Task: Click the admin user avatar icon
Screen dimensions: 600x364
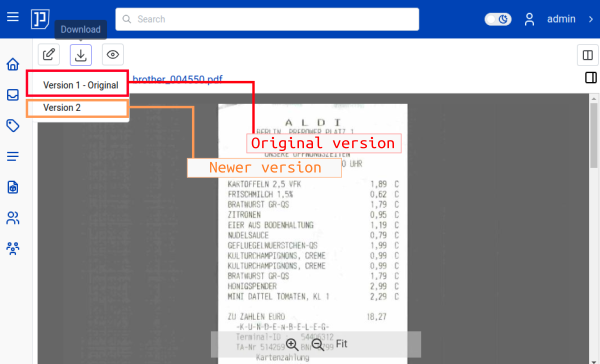Action: tap(529, 19)
